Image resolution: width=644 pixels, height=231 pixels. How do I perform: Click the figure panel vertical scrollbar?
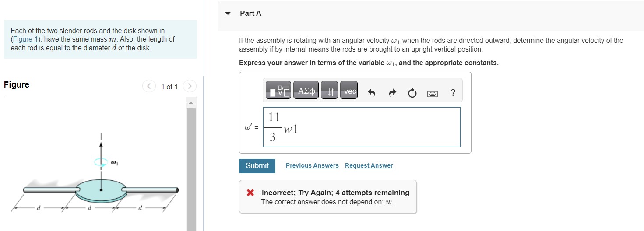pos(191,166)
